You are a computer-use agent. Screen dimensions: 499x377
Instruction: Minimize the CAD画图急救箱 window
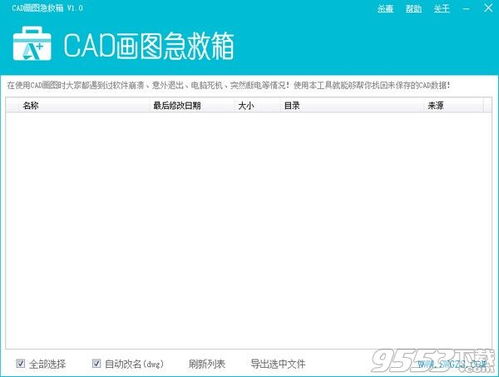pyautogui.click(x=466, y=9)
